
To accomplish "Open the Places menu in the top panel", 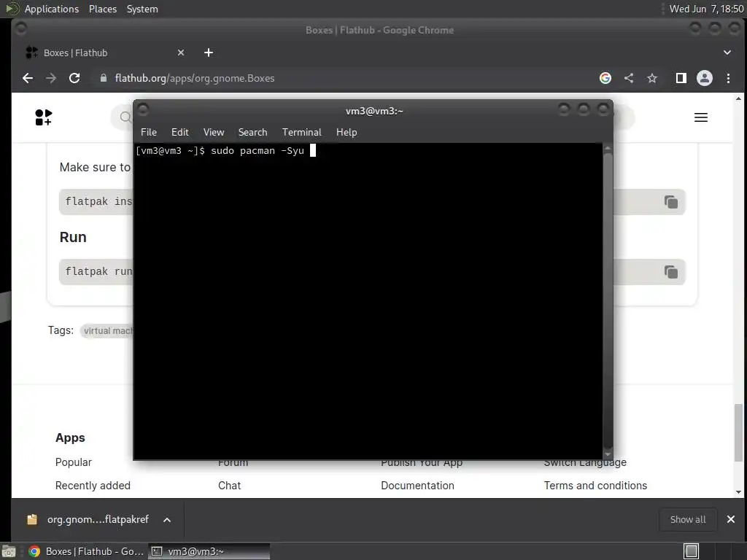I will pyautogui.click(x=102, y=9).
